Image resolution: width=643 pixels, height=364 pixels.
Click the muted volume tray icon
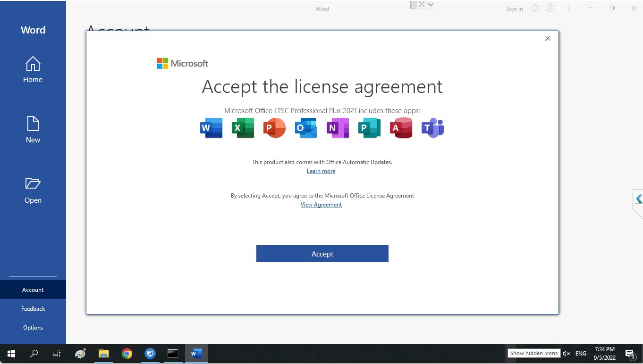[567, 353]
